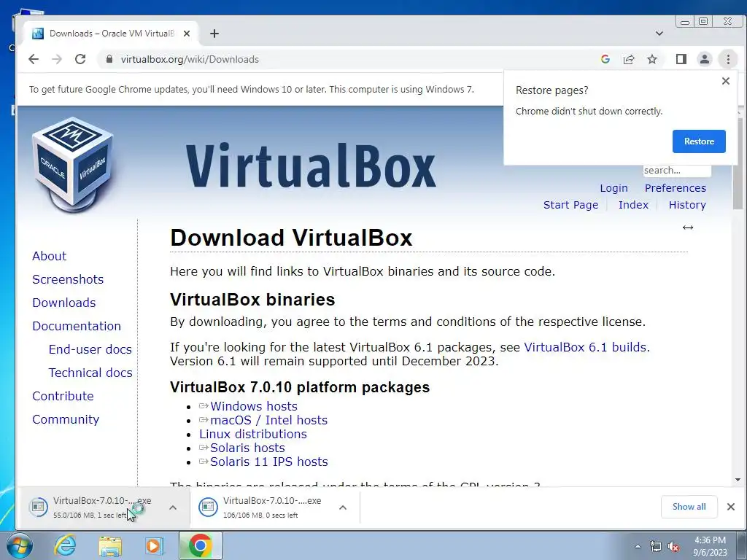Close the Downloads – Oracle VM VirtualBox tab

click(187, 34)
